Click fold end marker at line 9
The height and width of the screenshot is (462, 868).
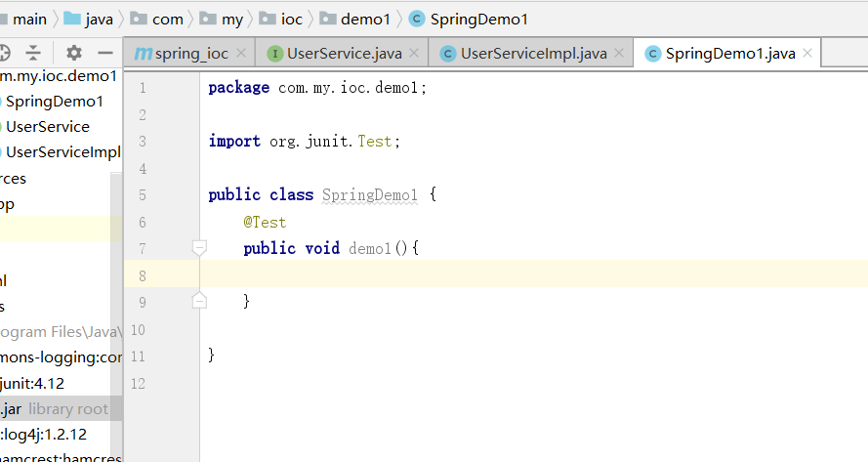[x=199, y=300]
